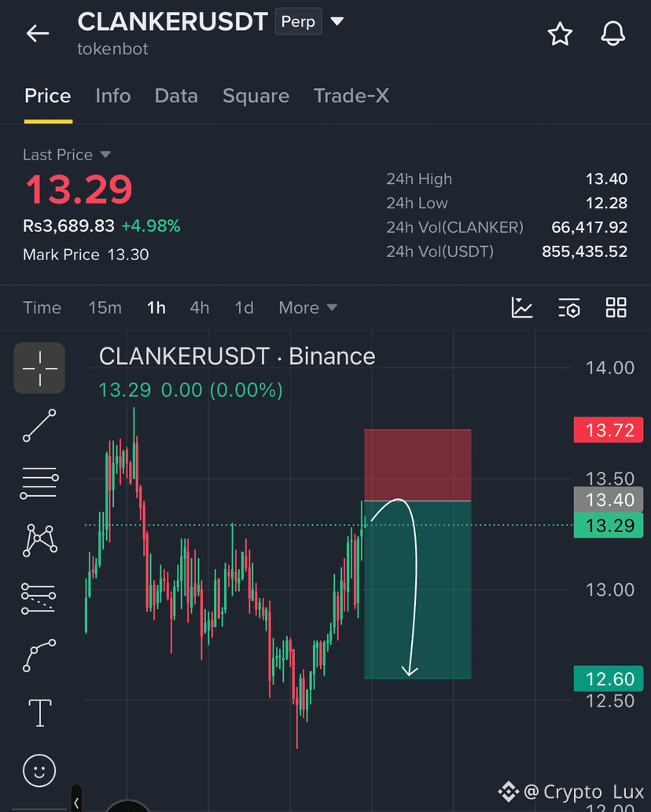Viewport: 651px width, 812px height.
Task: Select the 15m interval
Action: 105,307
